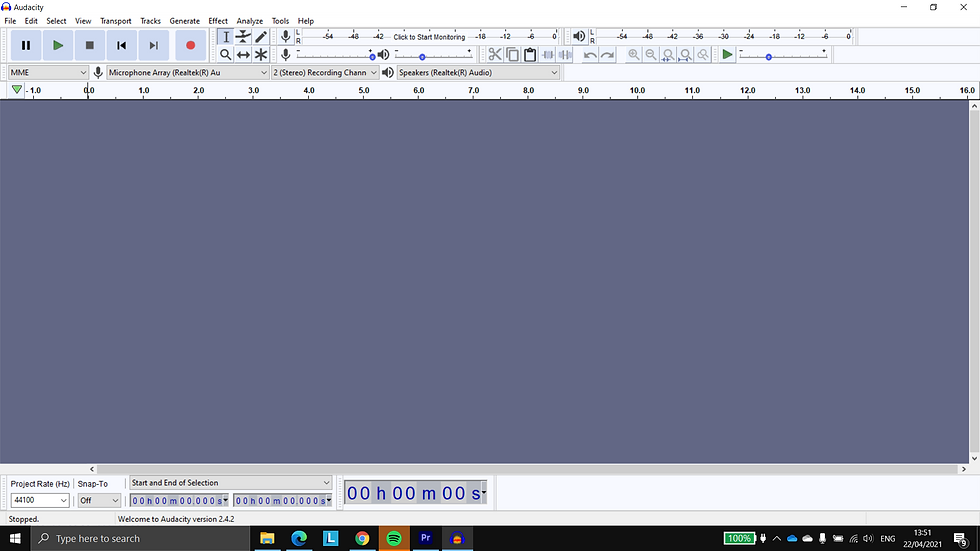Image resolution: width=980 pixels, height=551 pixels.
Task: Click the Zoom In icon
Action: pyautogui.click(x=633, y=54)
